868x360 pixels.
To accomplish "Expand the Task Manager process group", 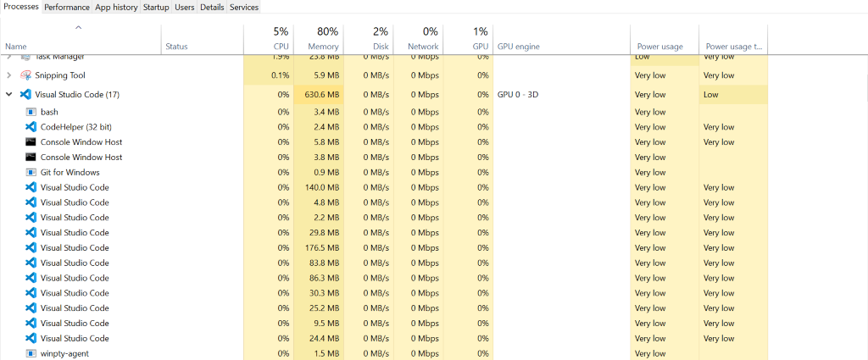I will pos(9,57).
